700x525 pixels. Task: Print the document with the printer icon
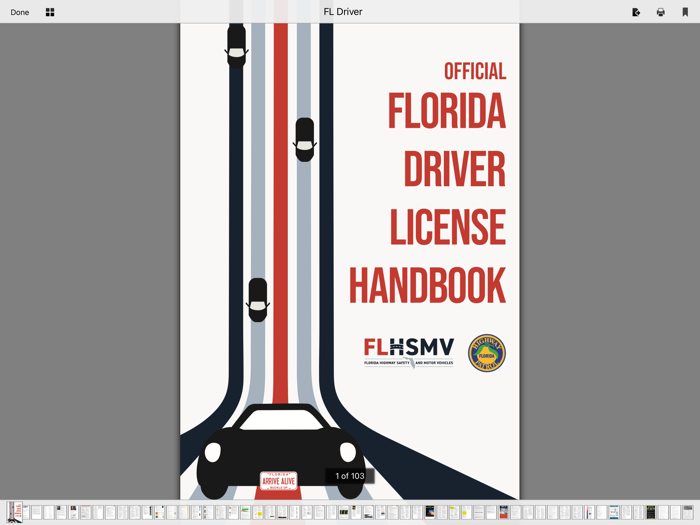(661, 12)
